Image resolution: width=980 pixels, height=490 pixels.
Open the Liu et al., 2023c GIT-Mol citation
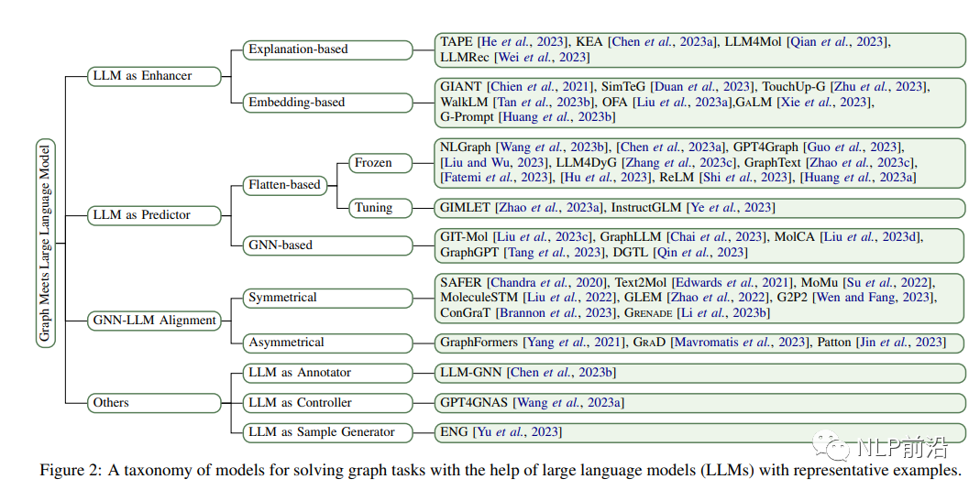point(543,237)
